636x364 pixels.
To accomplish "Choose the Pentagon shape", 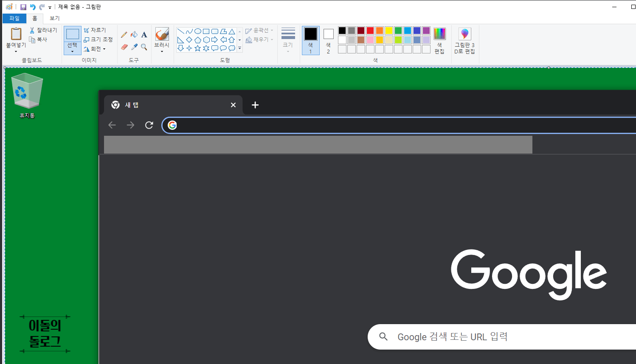I will point(198,40).
